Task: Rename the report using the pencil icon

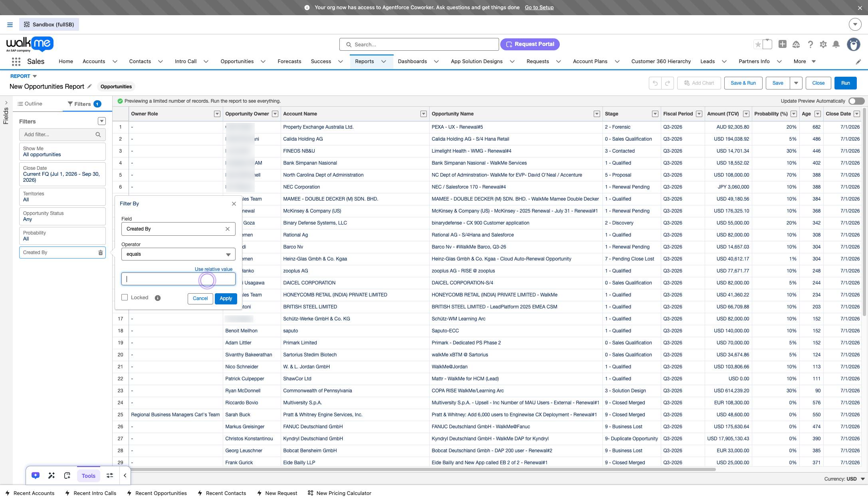Action: [89, 86]
